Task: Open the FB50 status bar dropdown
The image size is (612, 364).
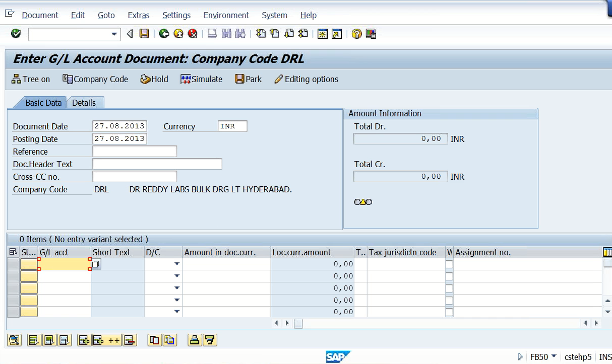Action: tap(554, 356)
